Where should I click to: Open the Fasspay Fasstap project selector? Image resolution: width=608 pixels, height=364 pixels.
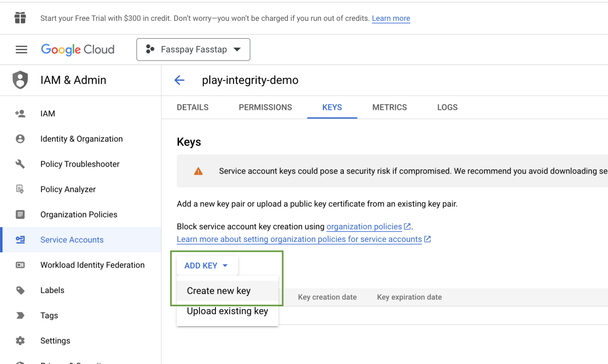[x=193, y=50]
